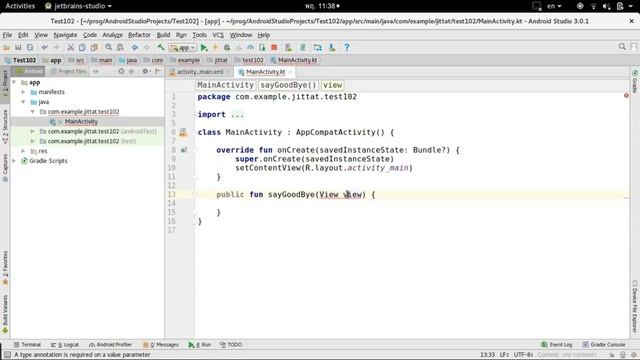Expand the manifests folder
This screenshot has width=640, height=360.
pyautogui.click(x=23, y=92)
